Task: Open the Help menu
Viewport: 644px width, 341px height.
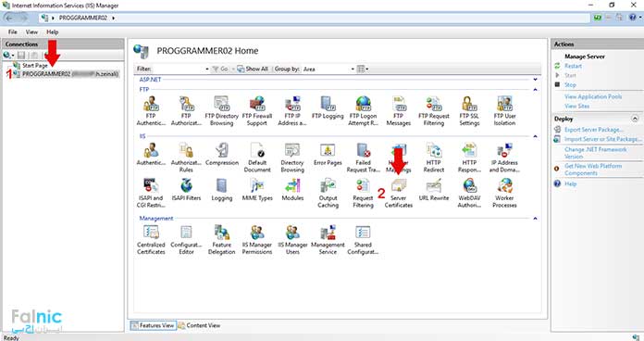Action: [x=52, y=32]
